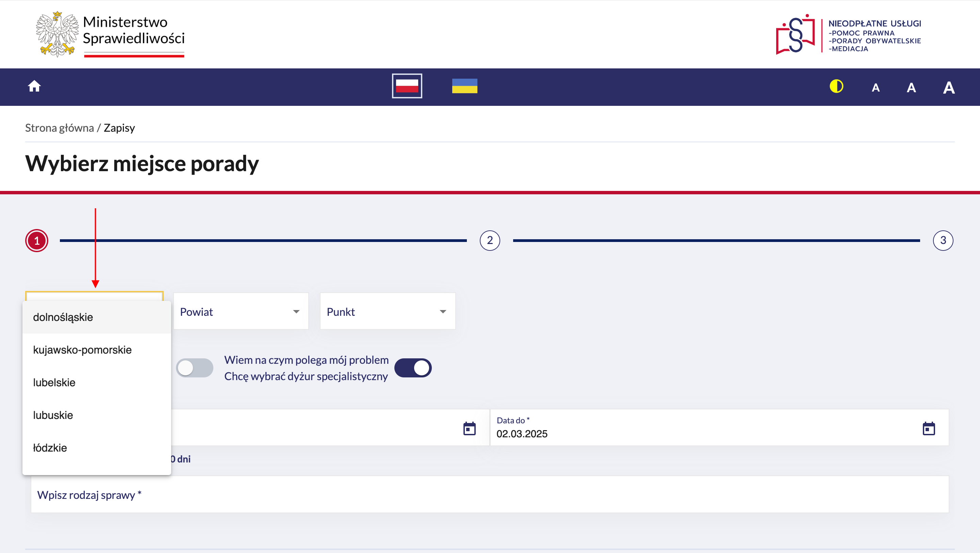Open calendar picker for Data do field
The height and width of the screenshot is (553, 980).
929,428
